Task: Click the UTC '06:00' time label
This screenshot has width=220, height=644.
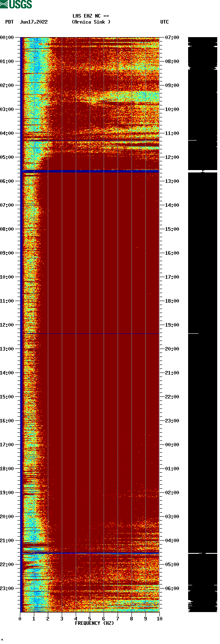Action: click(172, 589)
